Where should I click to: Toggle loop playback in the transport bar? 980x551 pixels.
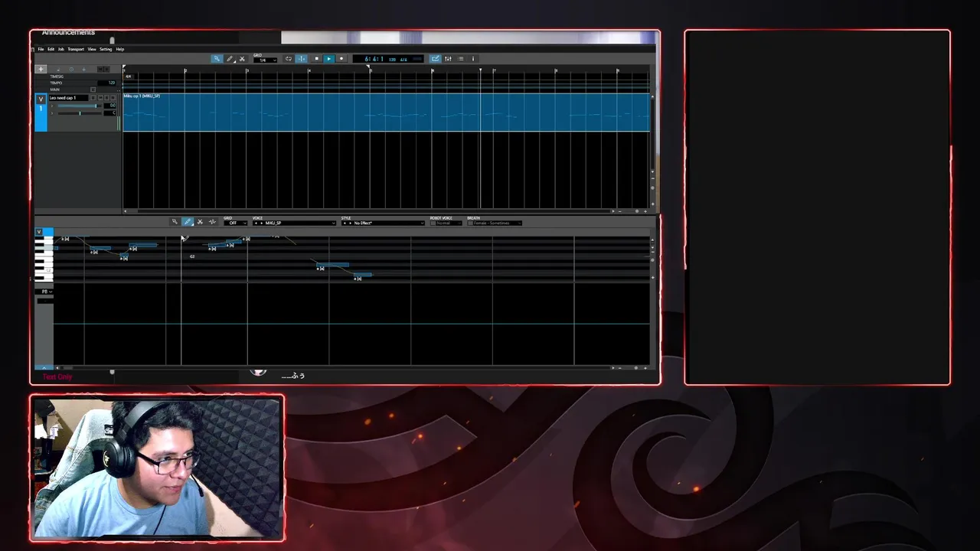pos(289,59)
